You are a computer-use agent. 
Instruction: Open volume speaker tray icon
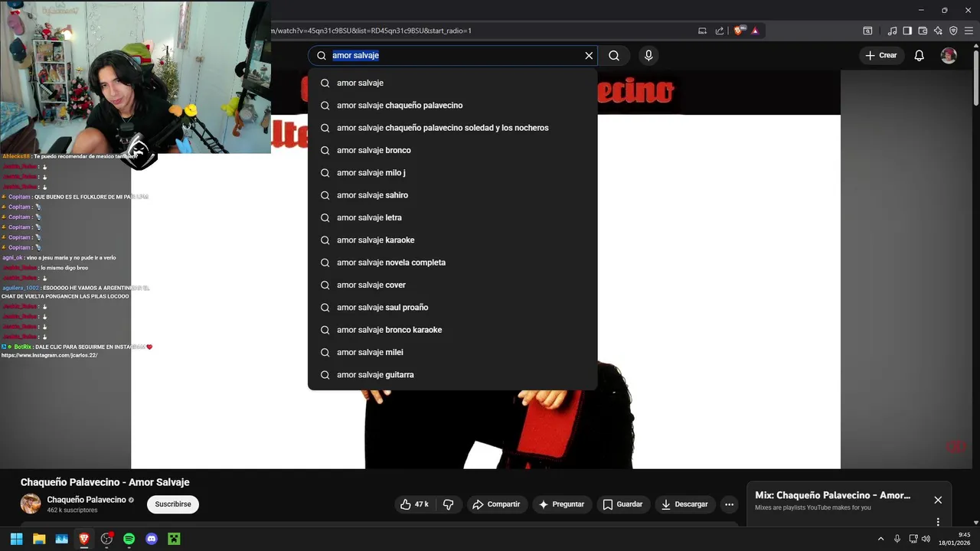point(926,539)
